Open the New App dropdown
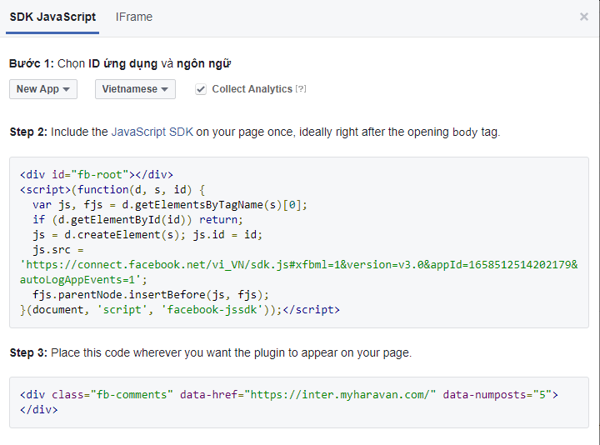Viewport: 600px width, 445px height. [43, 89]
